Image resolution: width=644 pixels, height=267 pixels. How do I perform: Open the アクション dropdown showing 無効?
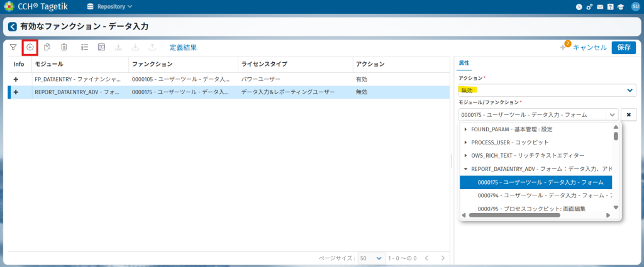tap(547, 90)
